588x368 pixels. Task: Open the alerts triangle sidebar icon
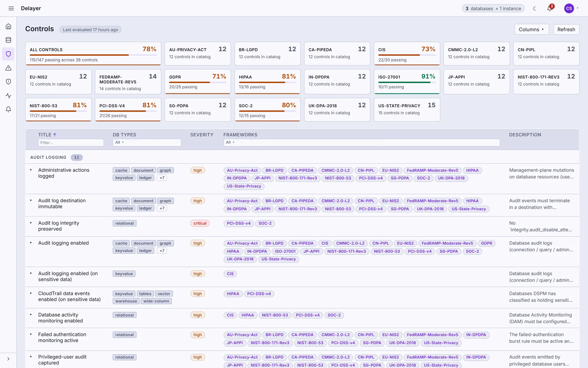(x=8, y=68)
